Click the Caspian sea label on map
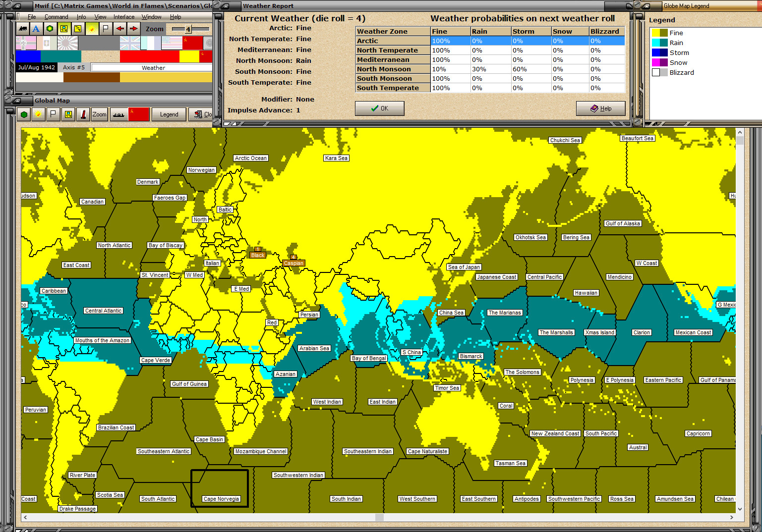Screen dimensions: 762x532 [293, 263]
